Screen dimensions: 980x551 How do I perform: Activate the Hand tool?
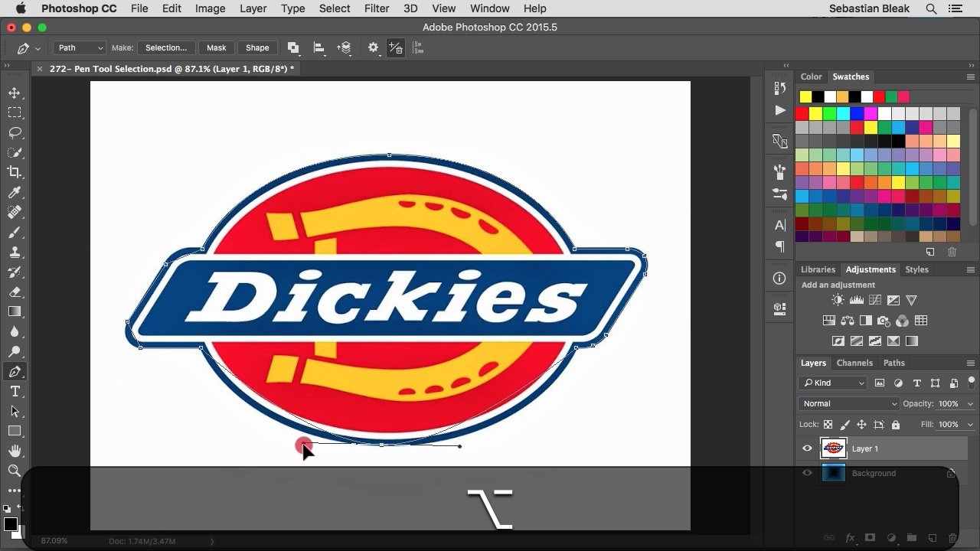click(x=15, y=451)
